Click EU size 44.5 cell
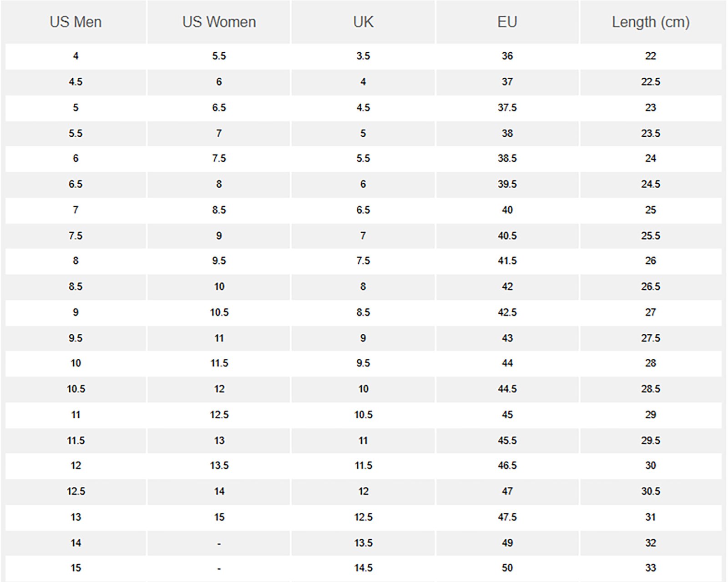 point(507,389)
